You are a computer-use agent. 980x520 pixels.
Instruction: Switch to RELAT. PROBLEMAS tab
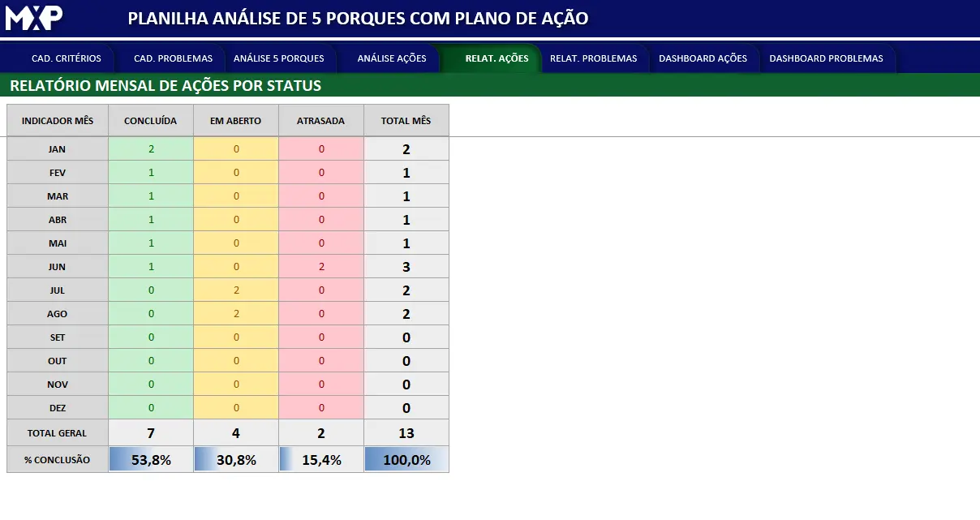[593, 58]
